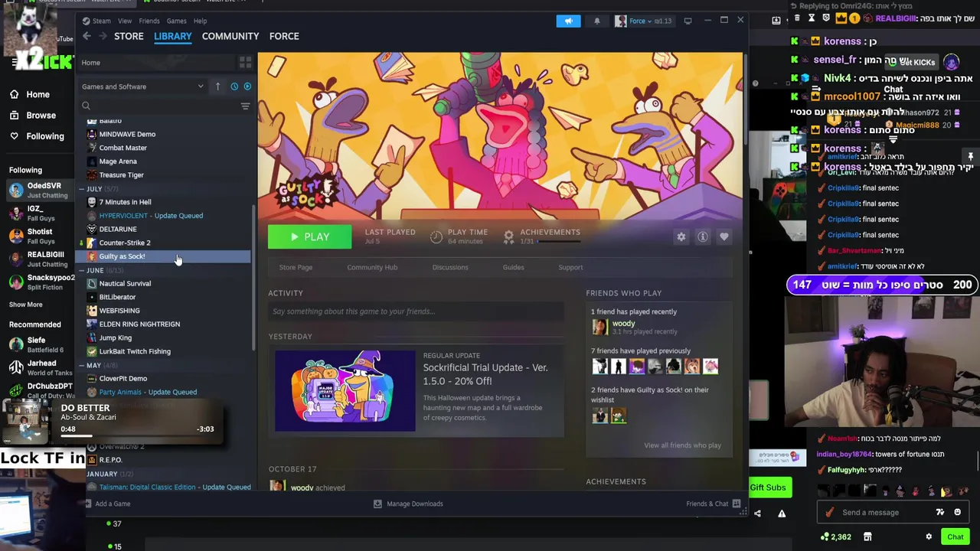This screenshot has width=980, height=551.
Task: Click Kick sidebar Browse icon
Action: 15,115
